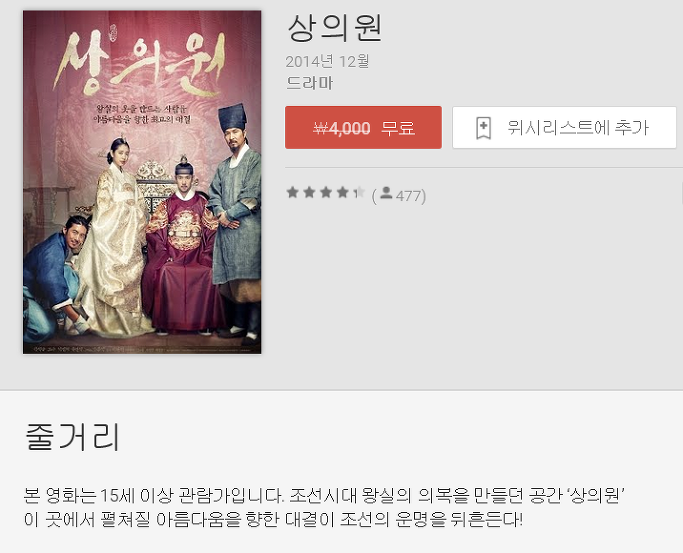Click the fourth rating star
683x553 pixels.
342,192
